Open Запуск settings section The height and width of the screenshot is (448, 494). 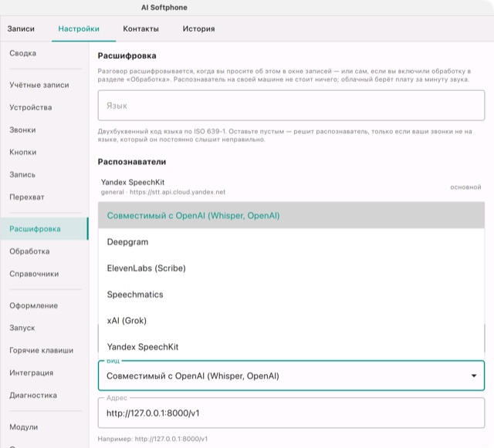click(45, 328)
